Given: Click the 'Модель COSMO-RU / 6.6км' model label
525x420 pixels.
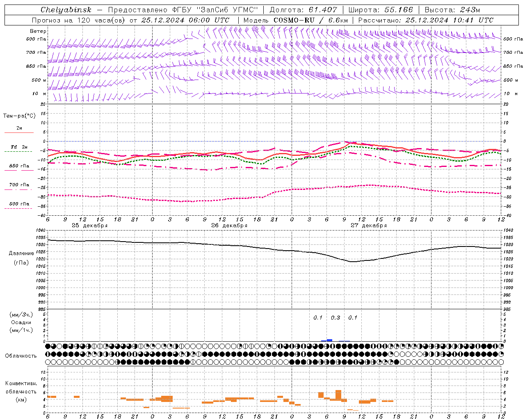Looking at the screenshot, I should 295,20.
